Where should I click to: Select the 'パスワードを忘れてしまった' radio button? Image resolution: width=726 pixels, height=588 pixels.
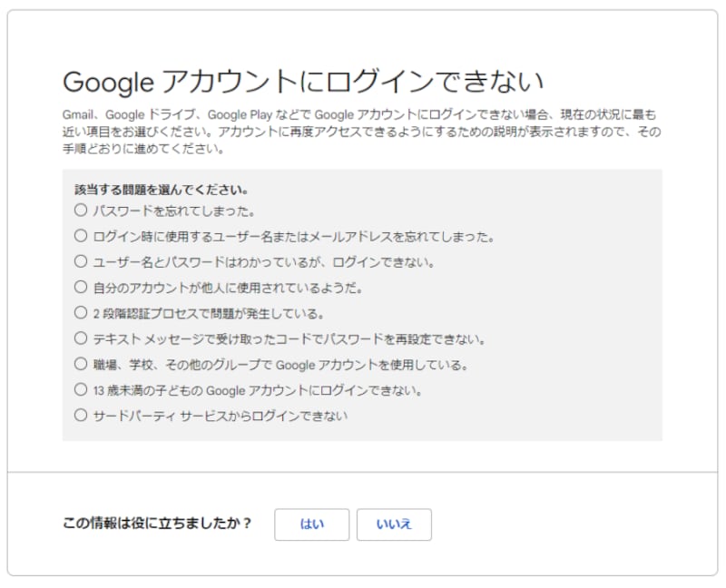coord(81,211)
